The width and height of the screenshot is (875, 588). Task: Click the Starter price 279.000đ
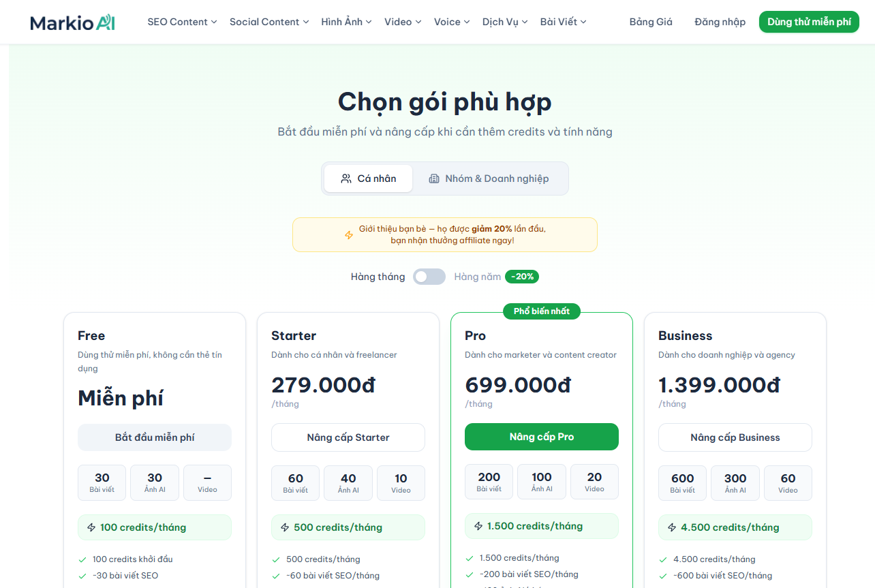[323, 385]
